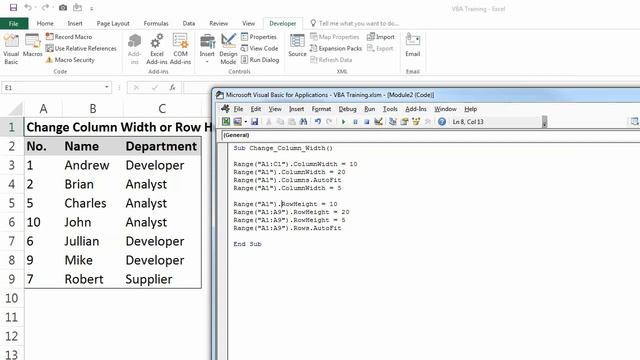This screenshot has width=640, height=360.
Task: Open XML Expansion Packs
Action: 336,48
